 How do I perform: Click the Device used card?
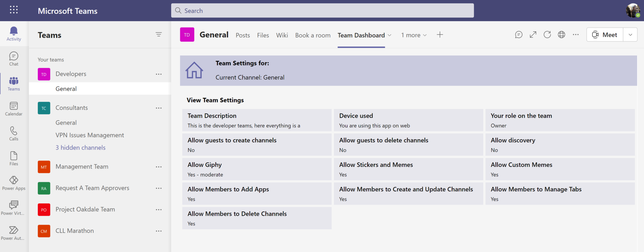click(x=408, y=120)
